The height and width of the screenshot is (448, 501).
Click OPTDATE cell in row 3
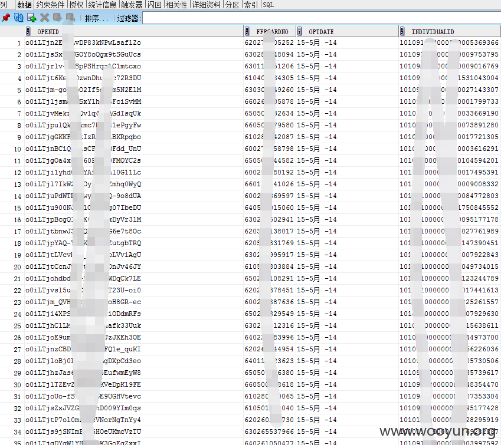tap(348, 67)
